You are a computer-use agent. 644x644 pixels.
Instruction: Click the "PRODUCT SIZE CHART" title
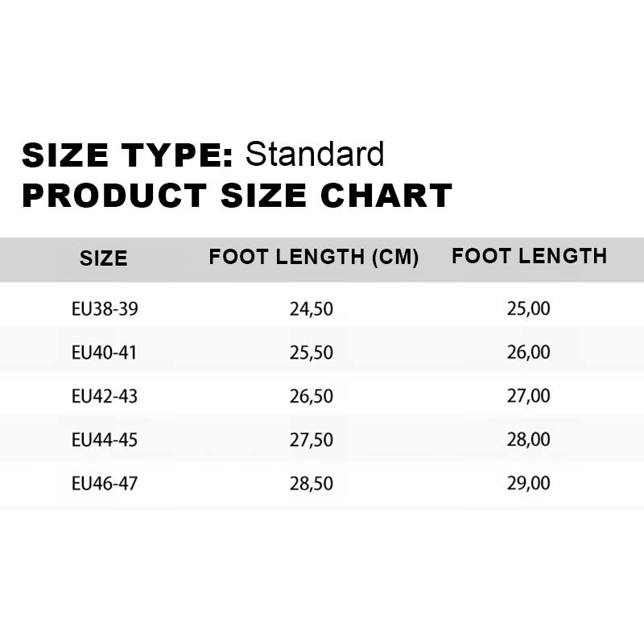coord(237,196)
